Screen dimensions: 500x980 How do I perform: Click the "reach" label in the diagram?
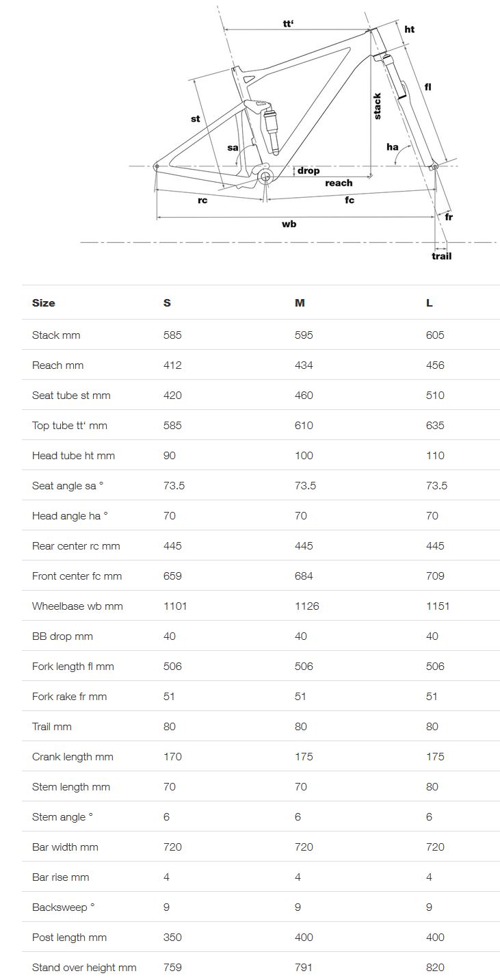(339, 183)
